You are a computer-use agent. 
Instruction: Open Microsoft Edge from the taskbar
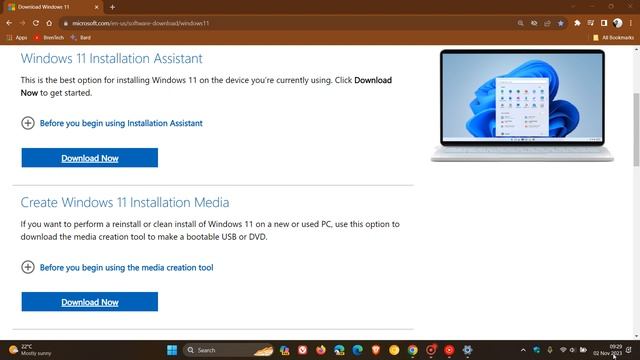pyautogui.click(x=358, y=350)
